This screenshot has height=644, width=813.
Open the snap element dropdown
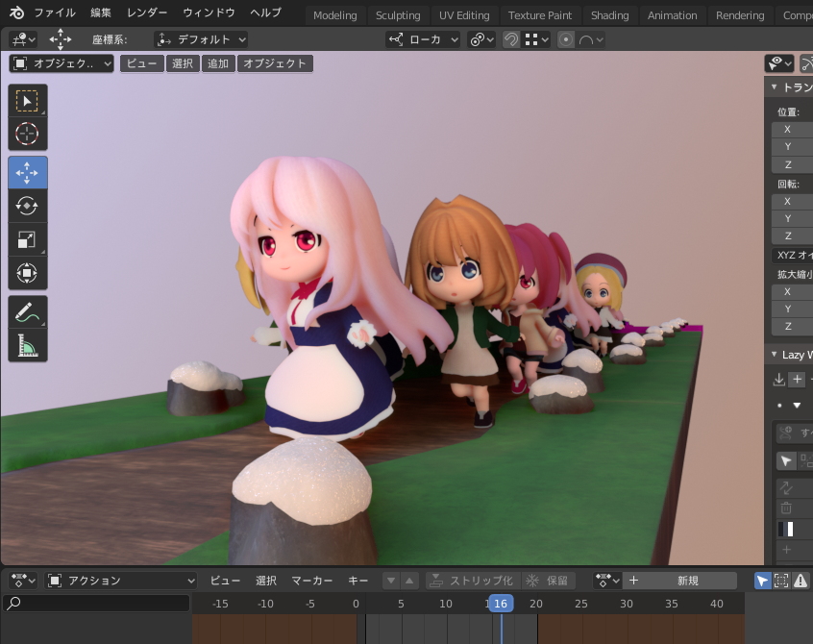tap(537, 39)
